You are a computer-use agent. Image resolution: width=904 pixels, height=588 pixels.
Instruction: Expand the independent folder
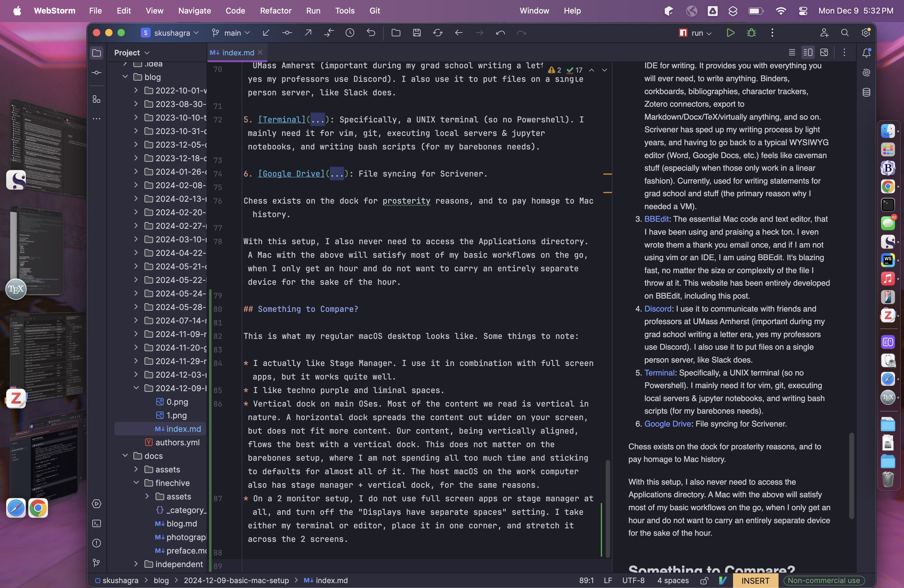pyautogui.click(x=136, y=564)
